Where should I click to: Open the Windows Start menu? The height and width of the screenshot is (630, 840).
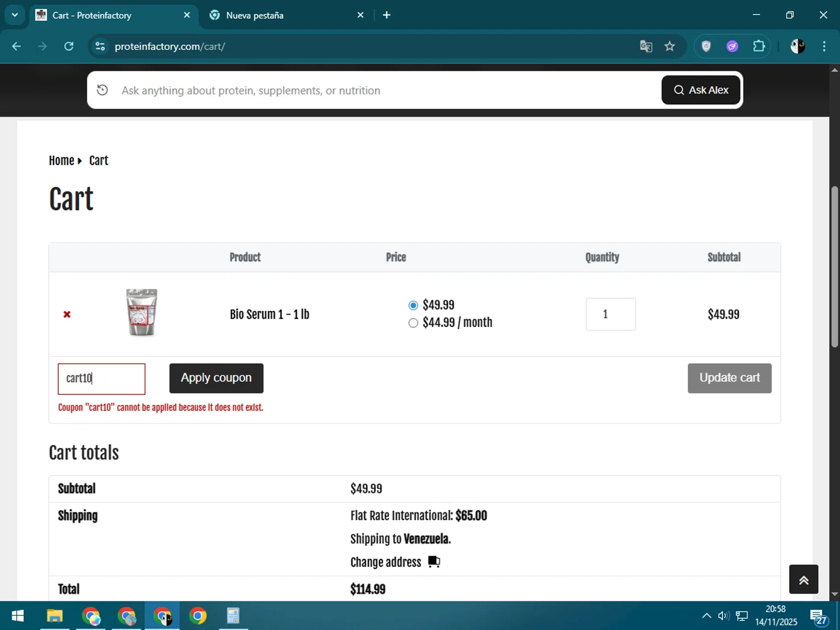[17, 616]
